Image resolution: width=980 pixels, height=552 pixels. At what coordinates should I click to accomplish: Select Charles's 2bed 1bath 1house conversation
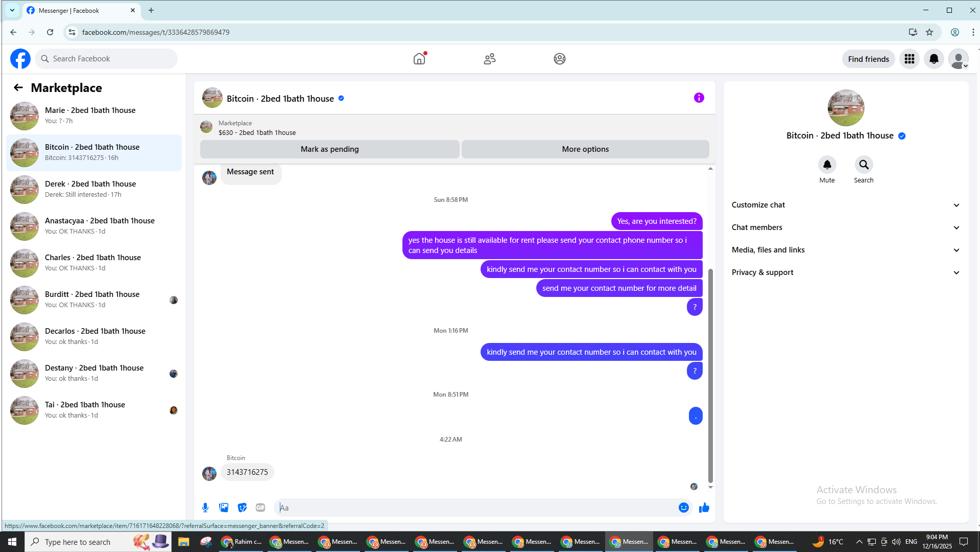pos(94,263)
